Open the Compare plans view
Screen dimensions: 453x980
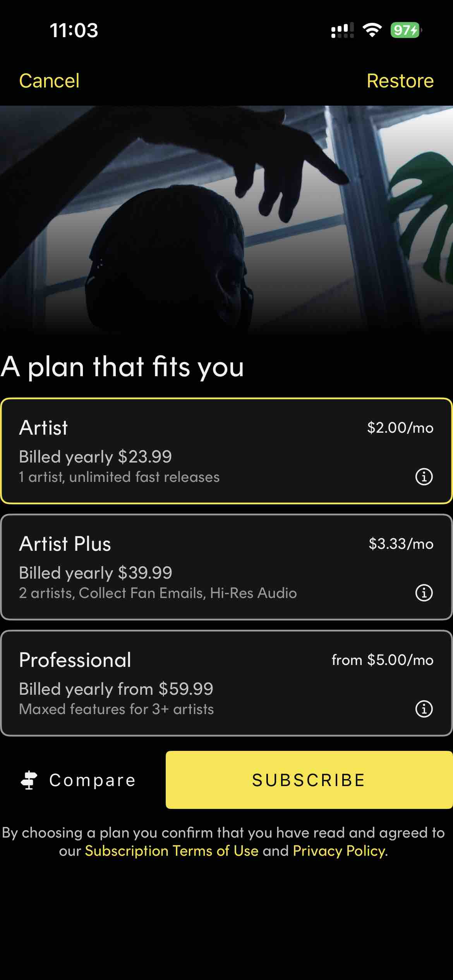coord(92,780)
